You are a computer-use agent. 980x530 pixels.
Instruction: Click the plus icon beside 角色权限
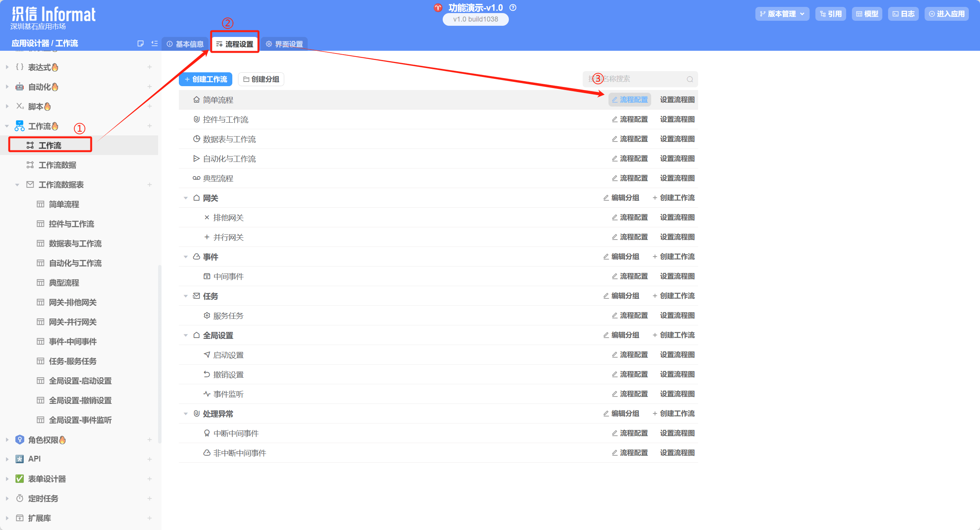[x=150, y=440]
